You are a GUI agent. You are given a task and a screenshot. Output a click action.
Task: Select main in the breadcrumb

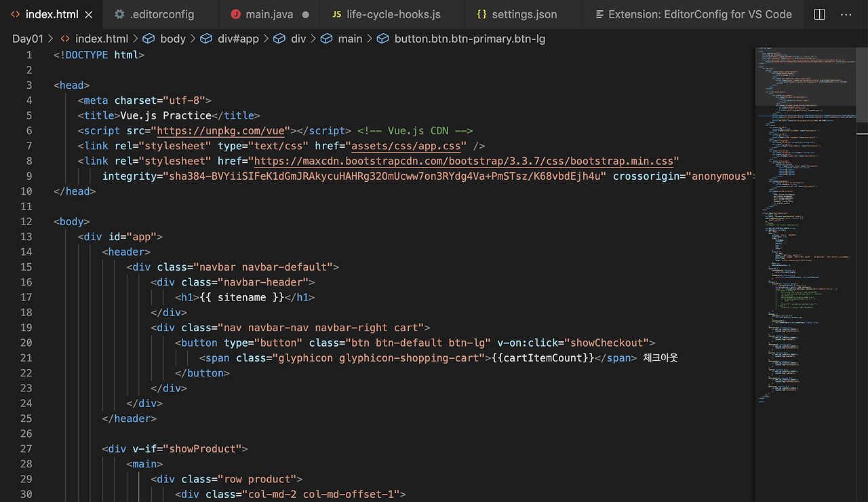(x=350, y=39)
